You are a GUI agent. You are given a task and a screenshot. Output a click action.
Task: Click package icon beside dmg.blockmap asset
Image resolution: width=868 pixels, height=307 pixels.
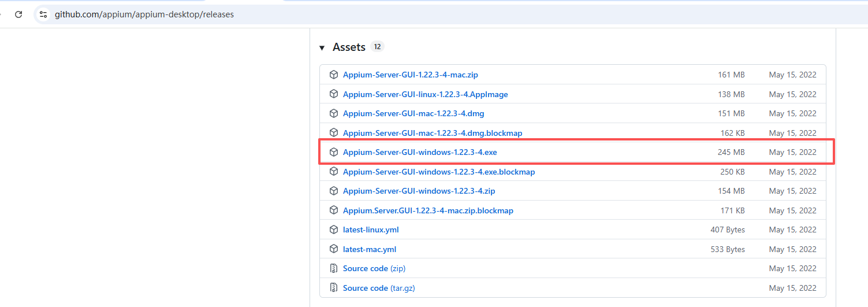click(x=333, y=133)
